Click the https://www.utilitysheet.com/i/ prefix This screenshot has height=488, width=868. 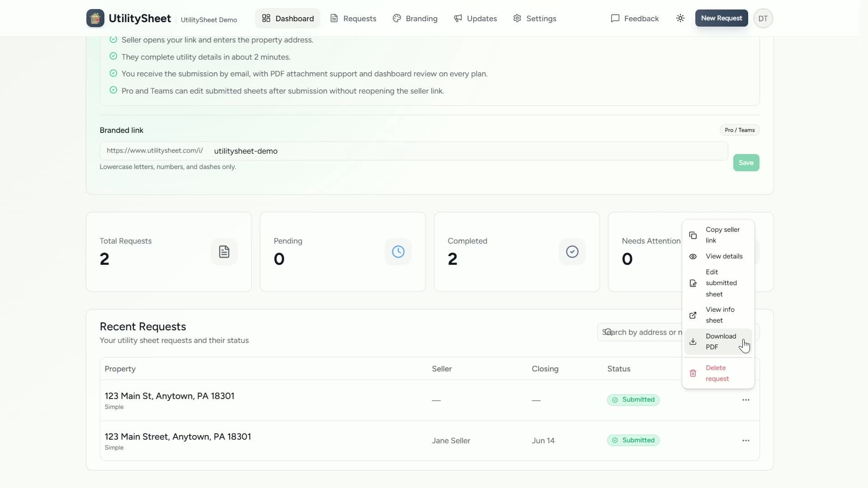coord(155,150)
